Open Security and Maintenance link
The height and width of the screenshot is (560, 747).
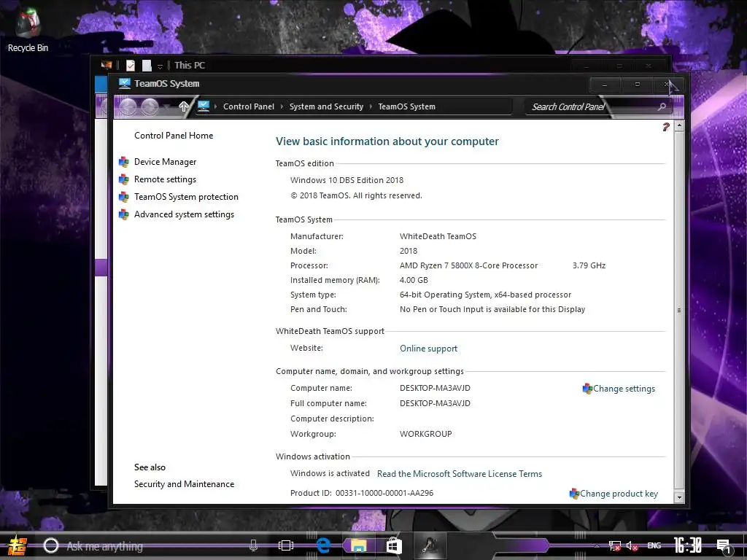pos(184,484)
